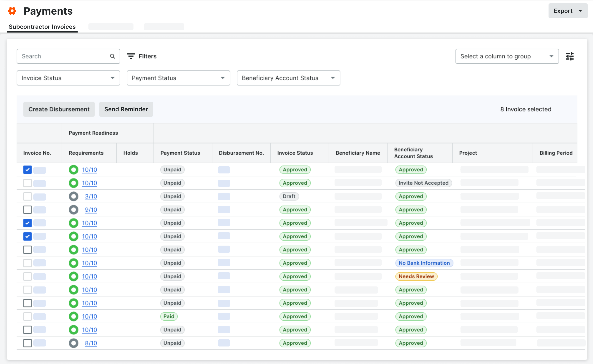
Task: Select the No Bank Information row checkbox
Action: click(28, 263)
